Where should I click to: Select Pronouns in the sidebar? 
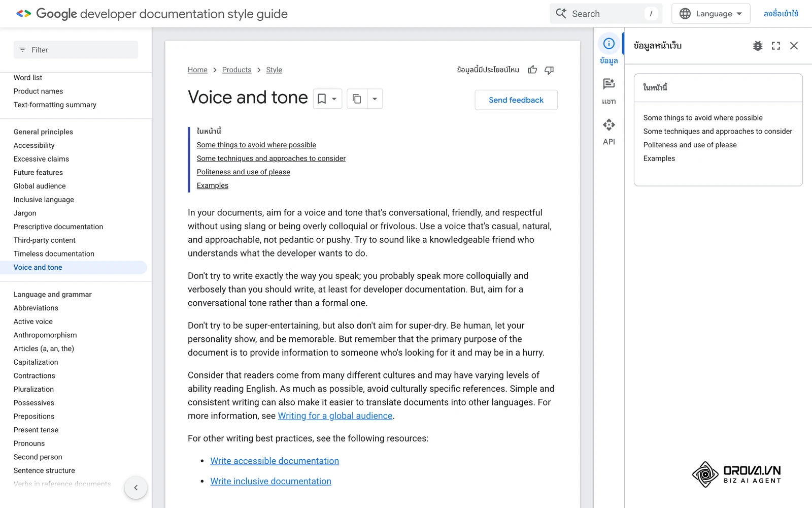[29, 443]
